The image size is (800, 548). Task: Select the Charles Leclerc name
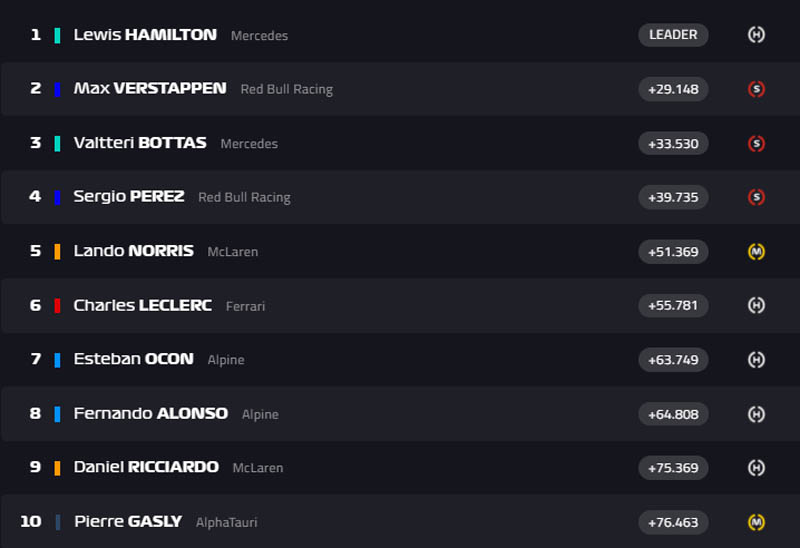[x=143, y=306]
